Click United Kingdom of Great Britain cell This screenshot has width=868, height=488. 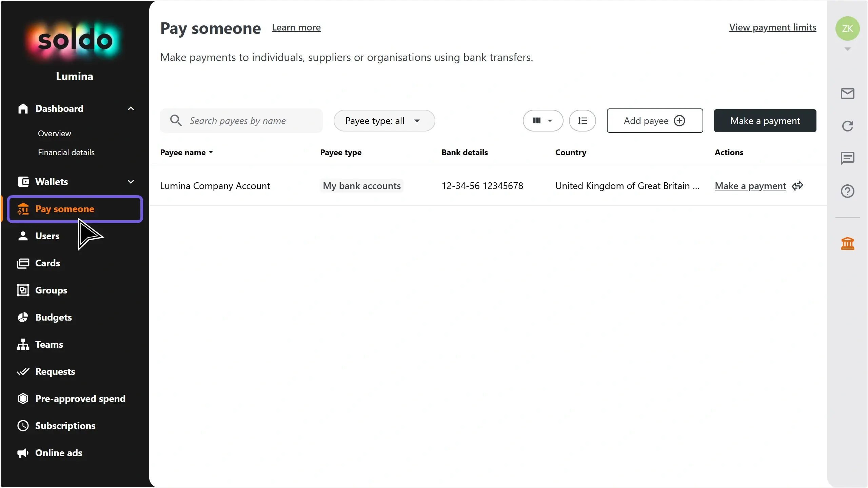point(627,186)
